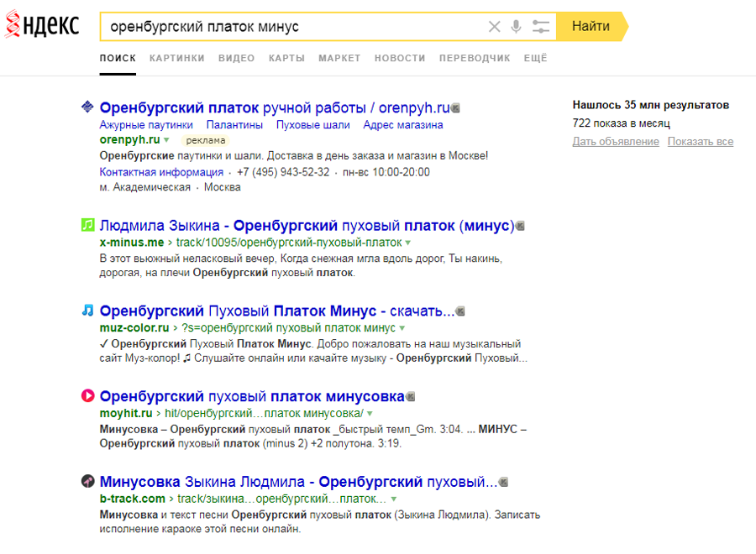Click orenpyh.ru favicon of ad result

point(87,107)
